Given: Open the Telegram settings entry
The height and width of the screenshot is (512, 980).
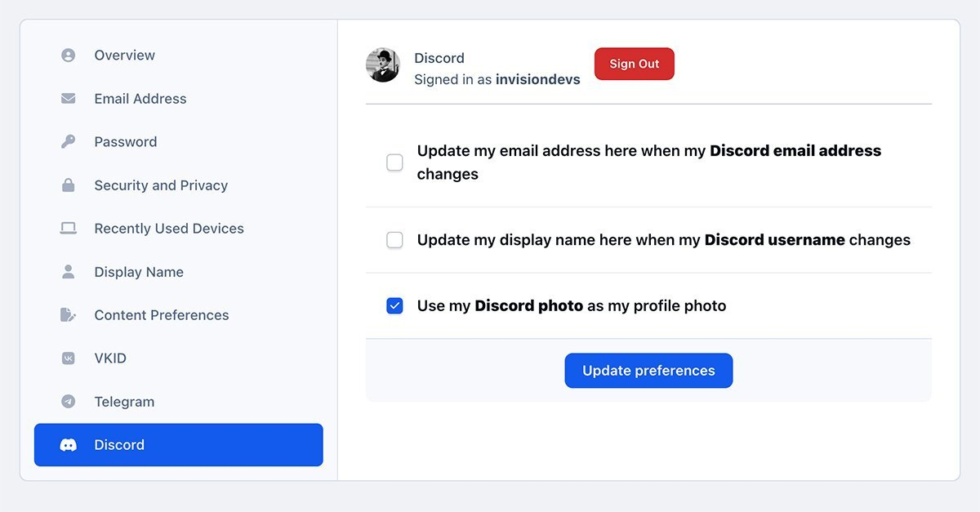Looking at the screenshot, I should 124,402.
